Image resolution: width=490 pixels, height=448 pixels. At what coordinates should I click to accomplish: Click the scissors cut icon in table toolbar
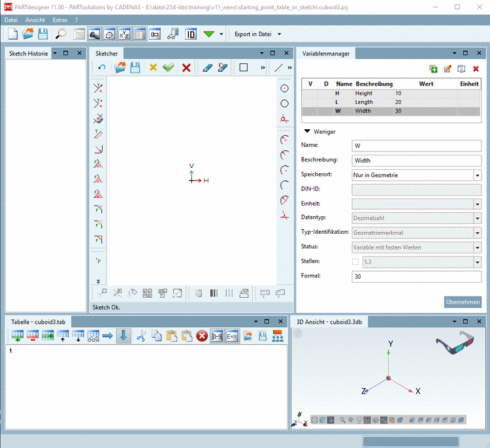pyautogui.click(x=141, y=336)
